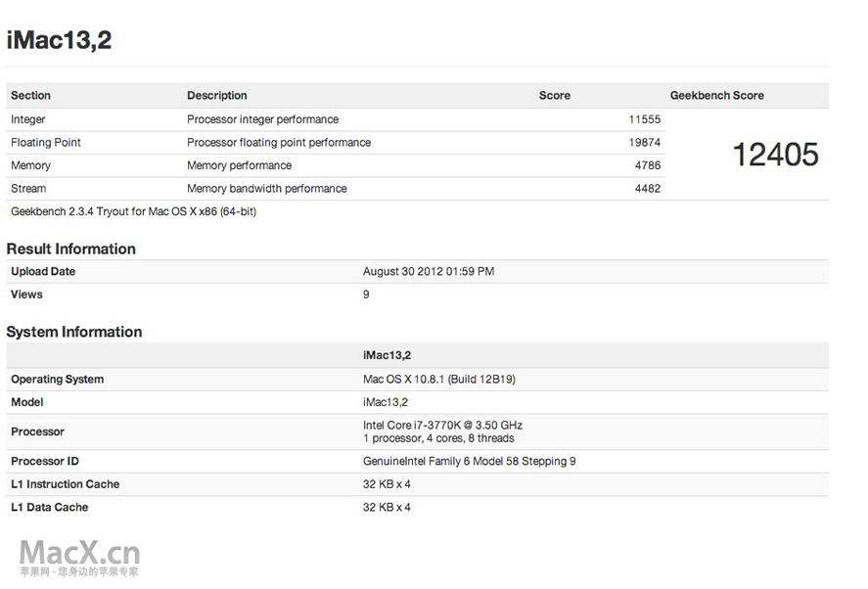The width and height of the screenshot is (868, 589).
Task: Select the integer score 11555
Action: click(x=645, y=119)
